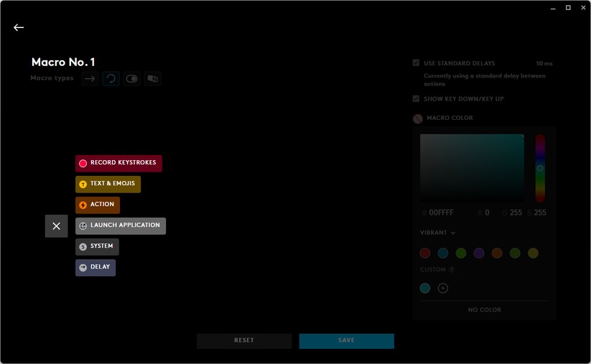
Task: Pick the olive green vibrant swatch
Action: click(x=515, y=253)
